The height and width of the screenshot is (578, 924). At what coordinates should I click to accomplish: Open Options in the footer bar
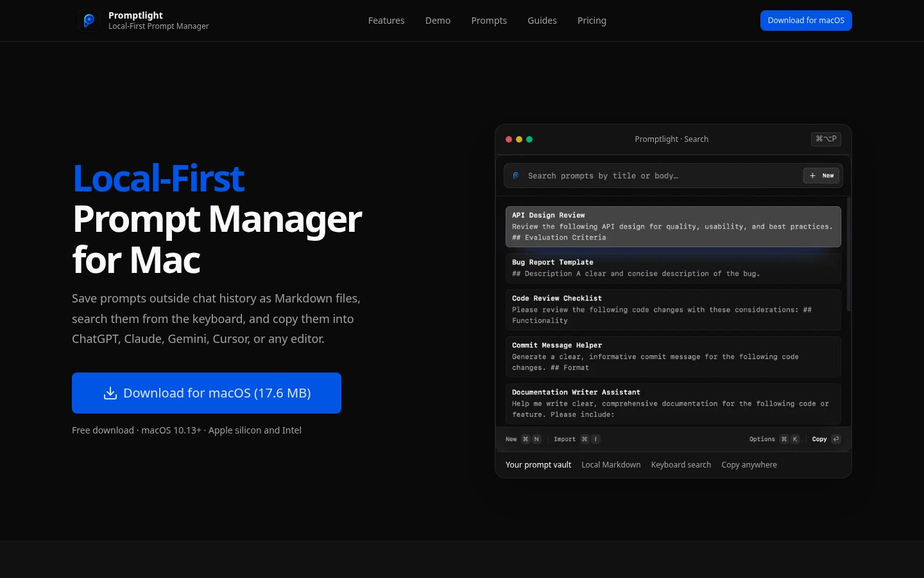[762, 439]
